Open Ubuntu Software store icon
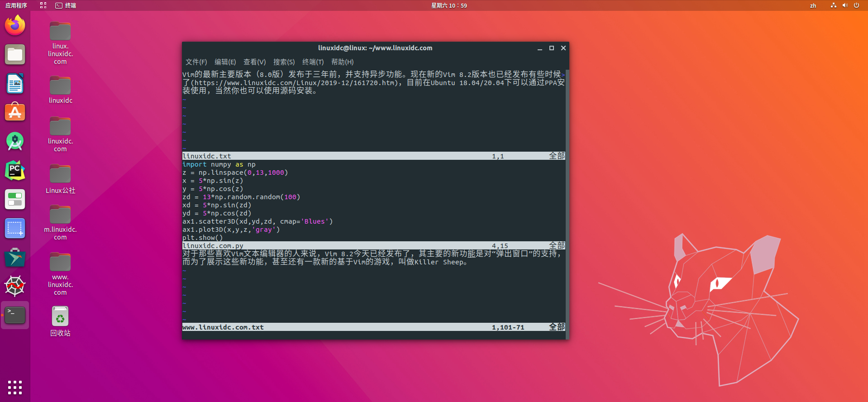The width and height of the screenshot is (868, 402). (x=15, y=112)
